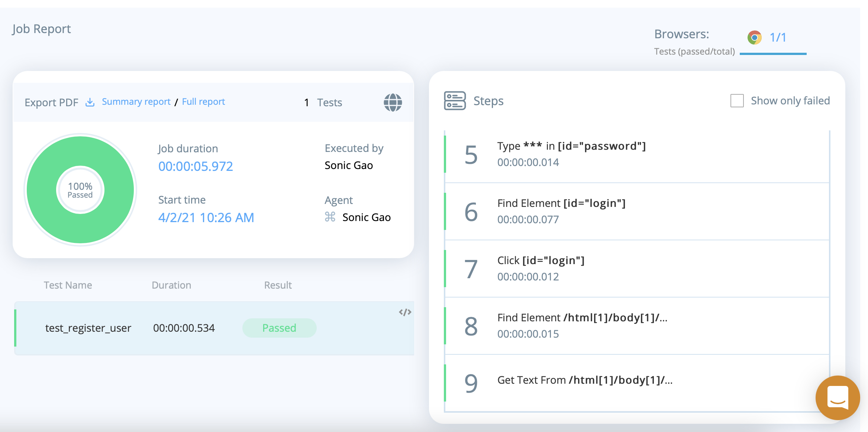Click the 100% Passed donut chart

[80, 190]
